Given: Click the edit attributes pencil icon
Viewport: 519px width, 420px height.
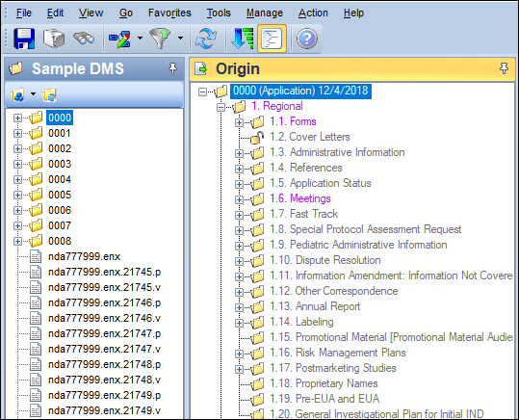Looking at the screenshot, I should (119, 39).
